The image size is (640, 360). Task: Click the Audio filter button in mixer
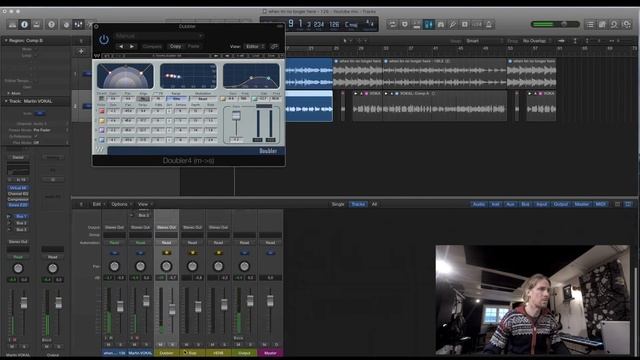click(x=479, y=204)
